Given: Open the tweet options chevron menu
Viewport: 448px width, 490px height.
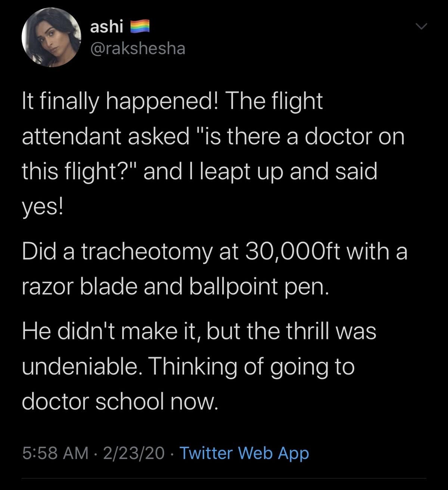Looking at the screenshot, I should pyautogui.click(x=421, y=27).
